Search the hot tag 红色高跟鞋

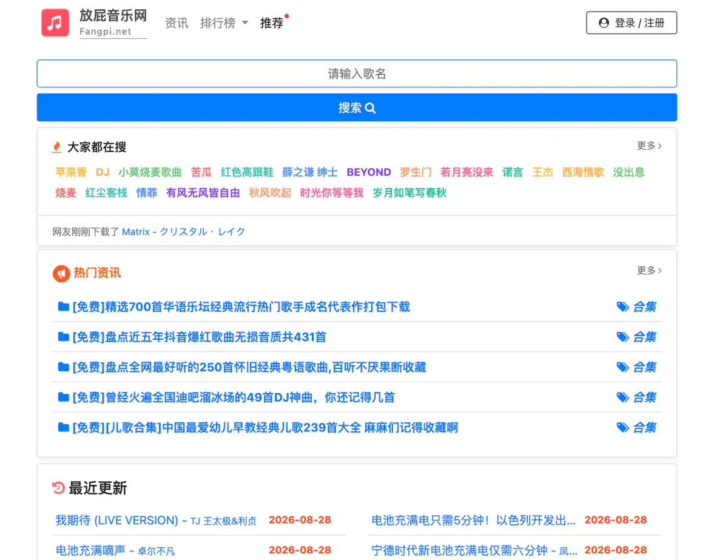tap(247, 172)
